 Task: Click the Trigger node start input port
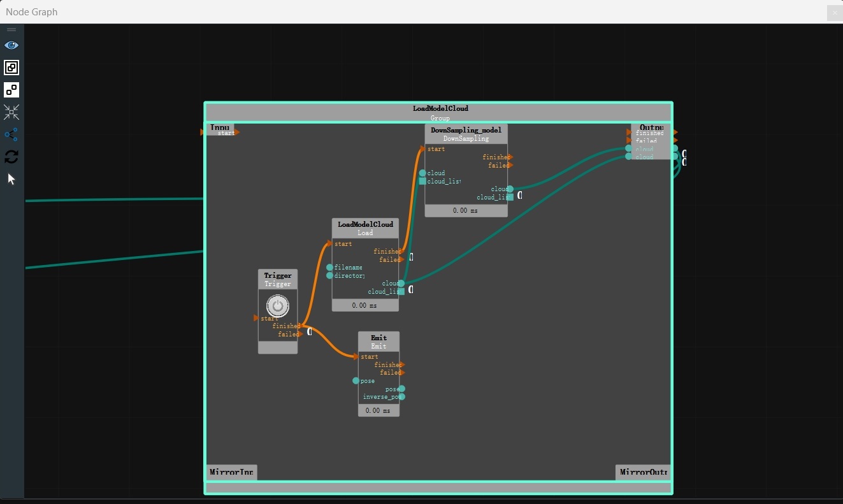tap(256, 318)
